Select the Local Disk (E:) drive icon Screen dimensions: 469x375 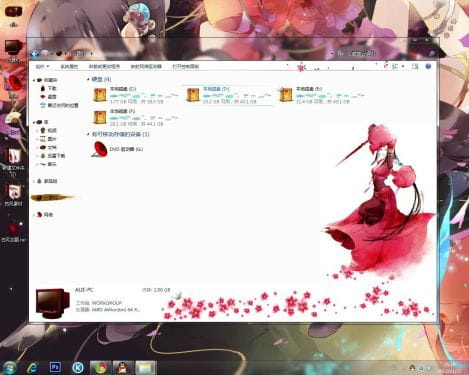[286, 95]
